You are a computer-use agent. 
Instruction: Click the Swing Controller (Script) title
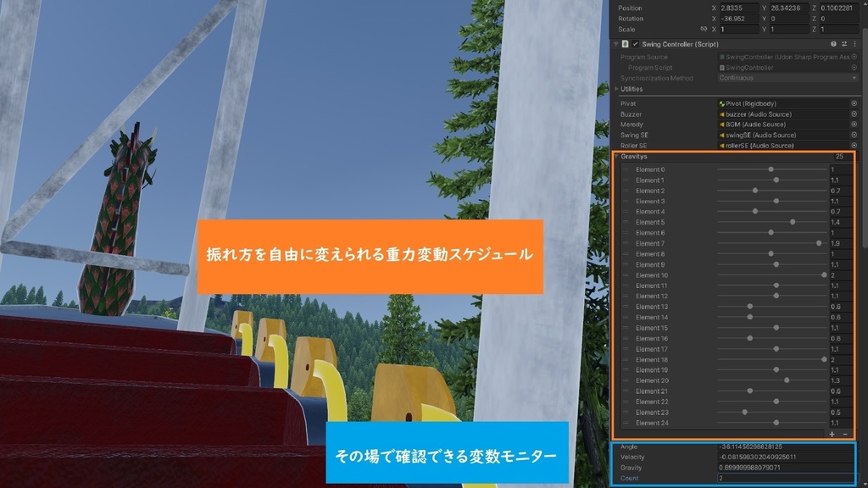point(680,44)
